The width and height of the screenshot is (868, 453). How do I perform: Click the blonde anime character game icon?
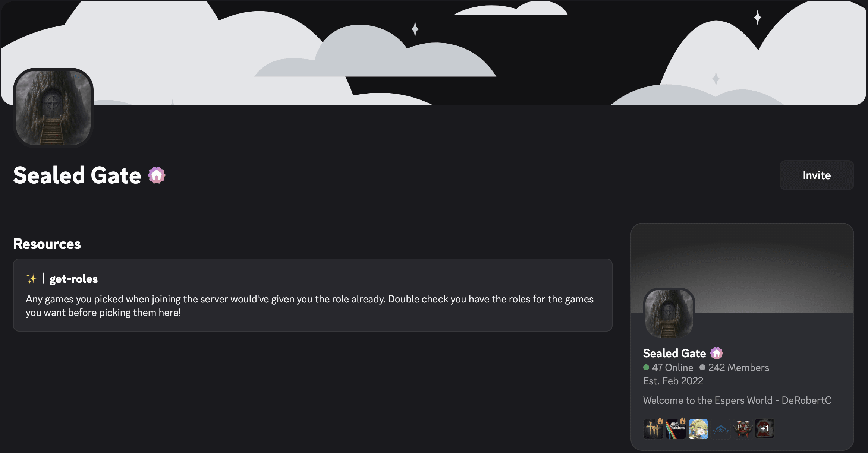[x=698, y=429]
